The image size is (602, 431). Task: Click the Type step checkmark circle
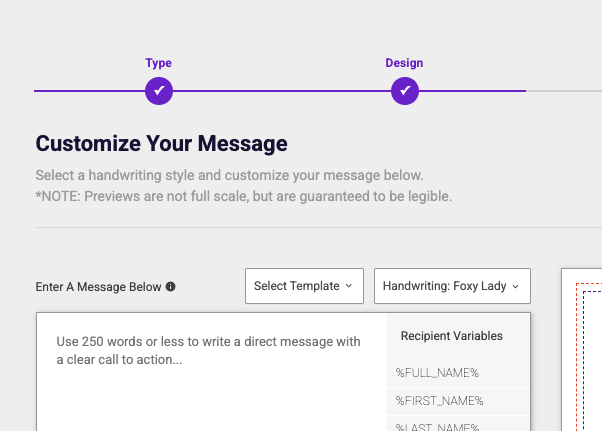[x=158, y=91]
